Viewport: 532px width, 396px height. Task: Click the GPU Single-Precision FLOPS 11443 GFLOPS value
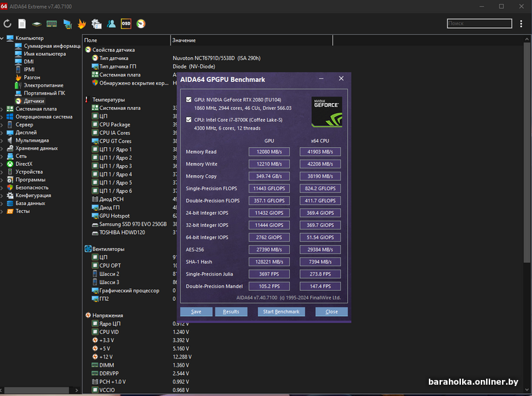click(269, 188)
